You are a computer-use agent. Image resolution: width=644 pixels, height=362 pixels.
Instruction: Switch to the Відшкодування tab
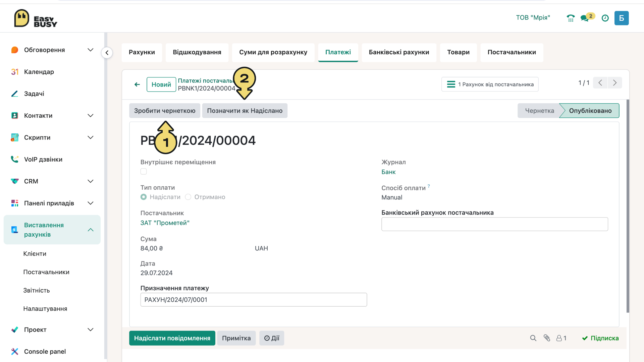pos(197,52)
